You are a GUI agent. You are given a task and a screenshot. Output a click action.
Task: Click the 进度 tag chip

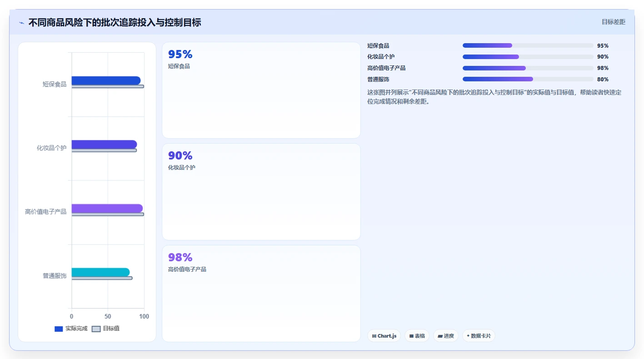(x=446, y=336)
